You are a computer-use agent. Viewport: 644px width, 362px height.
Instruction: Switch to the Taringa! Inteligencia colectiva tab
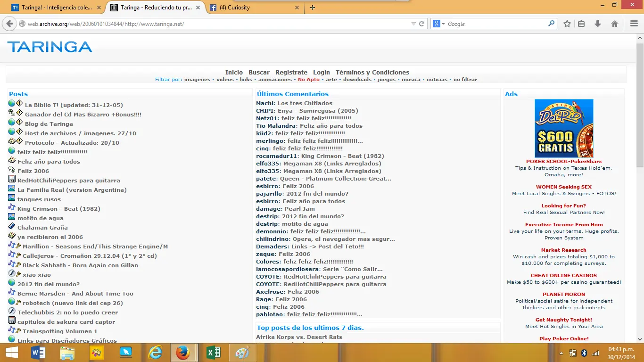coord(57,8)
